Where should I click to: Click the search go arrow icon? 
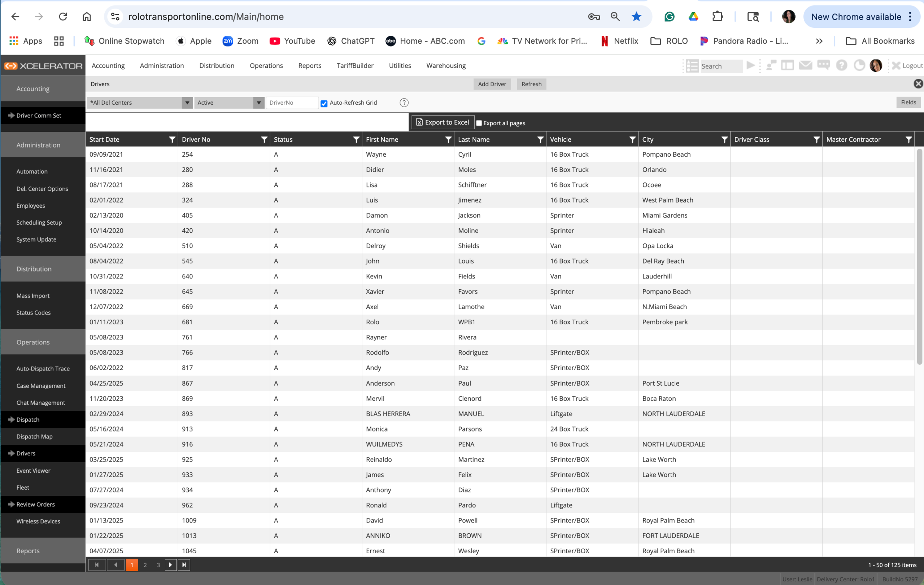751,65
